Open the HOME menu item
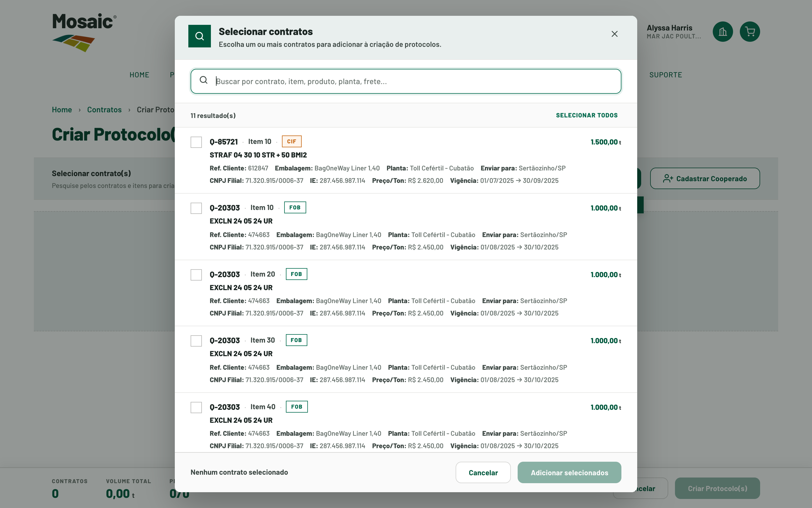 (x=140, y=75)
